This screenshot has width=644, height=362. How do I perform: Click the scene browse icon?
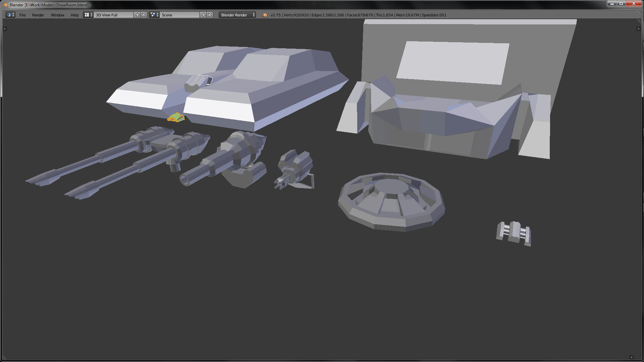(x=154, y=15)
